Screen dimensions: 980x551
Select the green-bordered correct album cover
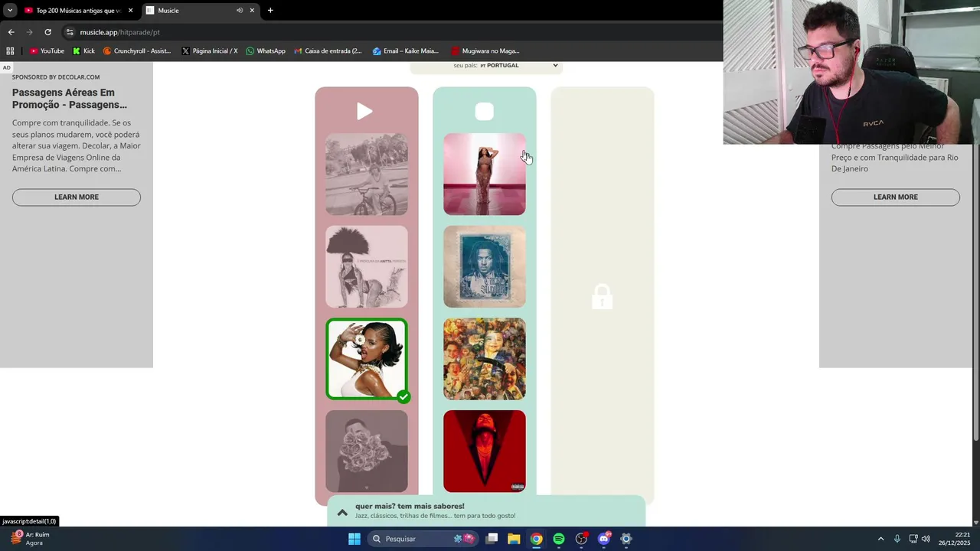point(367,359)
